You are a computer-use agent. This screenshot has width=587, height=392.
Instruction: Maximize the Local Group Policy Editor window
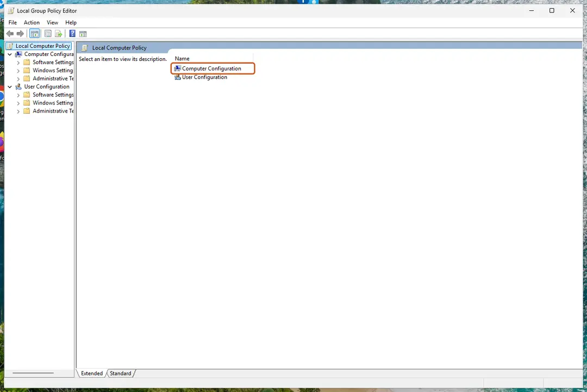552,10
